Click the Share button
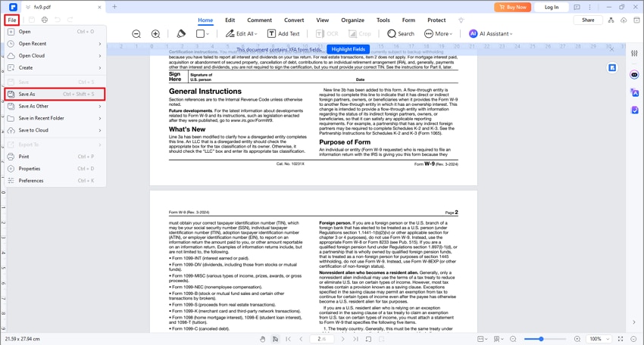Screen dimensions: 644x345 click(x=588, y=20)
